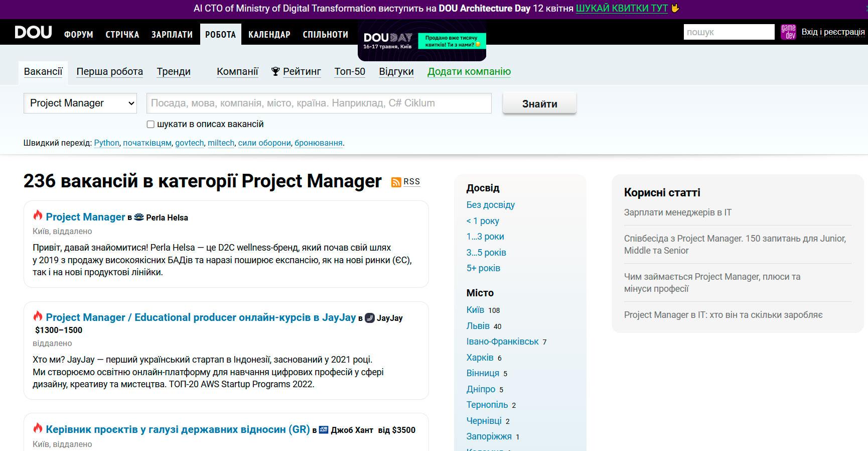
Task: Click the Знайти button
Action: pyautogui.click(x=540, y=104)
